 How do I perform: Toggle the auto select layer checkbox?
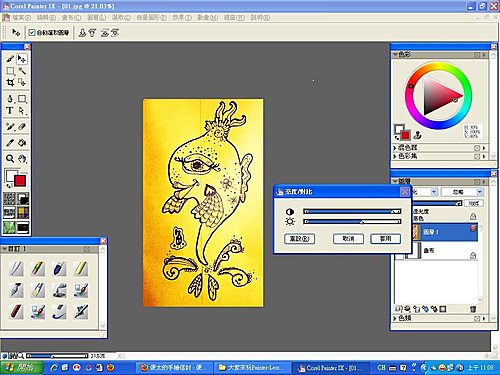coord(32,33)
